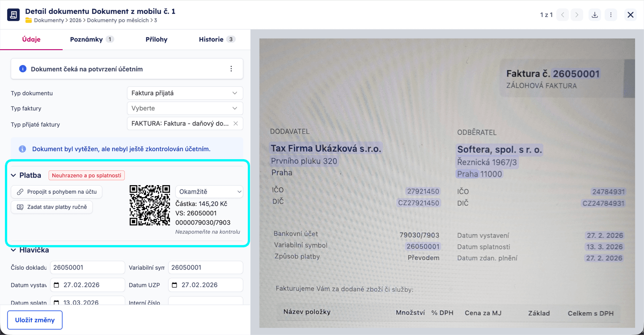
Task: Open the Okamžitě payment timing dropdown
Action: pos(209,192)
